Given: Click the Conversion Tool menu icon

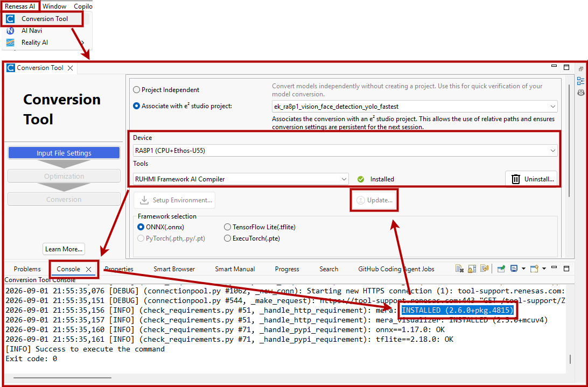Looking at the screenshot, I should (x=11, y=19).
